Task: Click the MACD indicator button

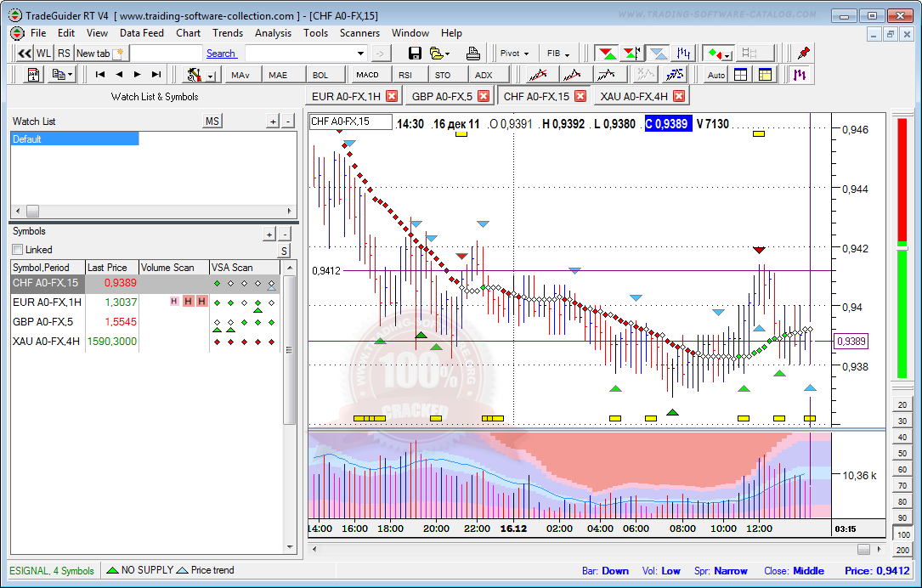Action: [x=367, y=75]
